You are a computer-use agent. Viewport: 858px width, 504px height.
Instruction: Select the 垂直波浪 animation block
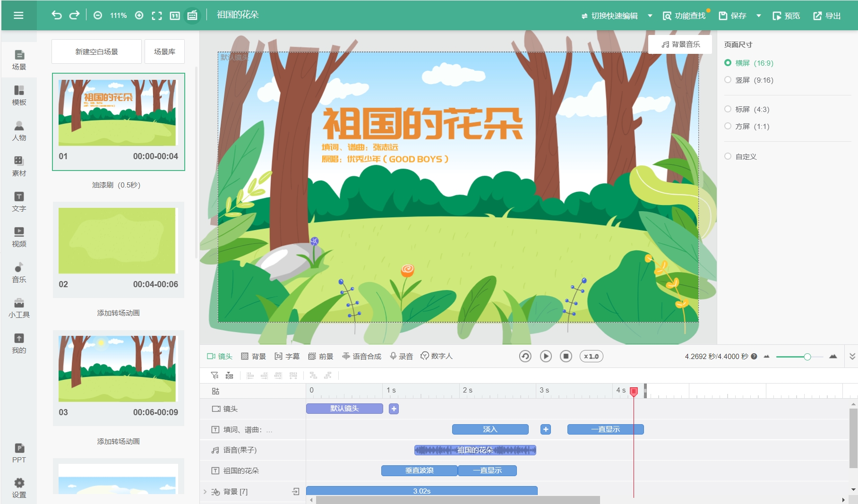420,470
